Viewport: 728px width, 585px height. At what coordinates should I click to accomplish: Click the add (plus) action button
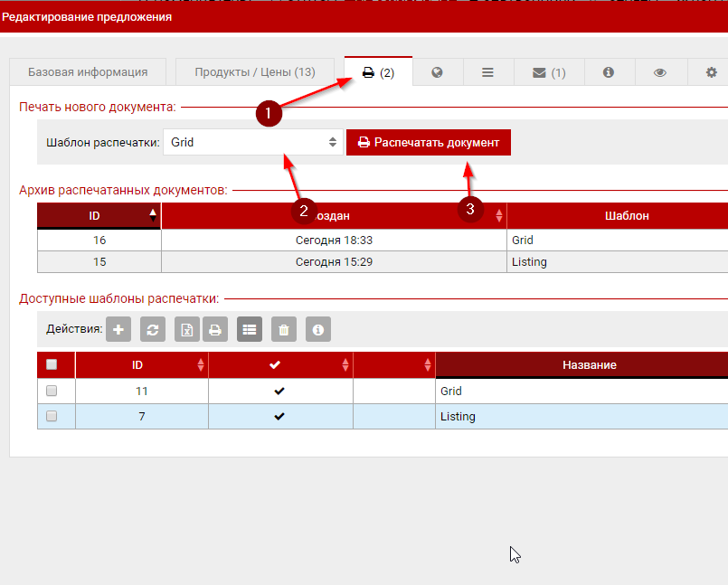click(x=118, y=329)
